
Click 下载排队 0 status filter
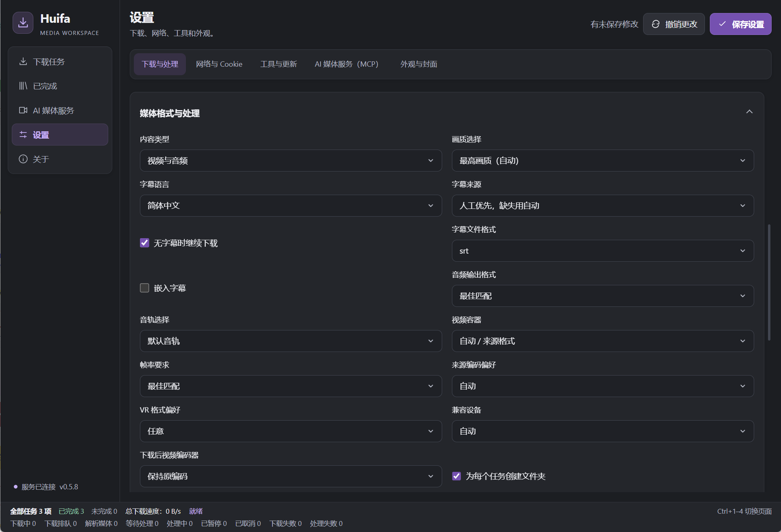(61, 523)
